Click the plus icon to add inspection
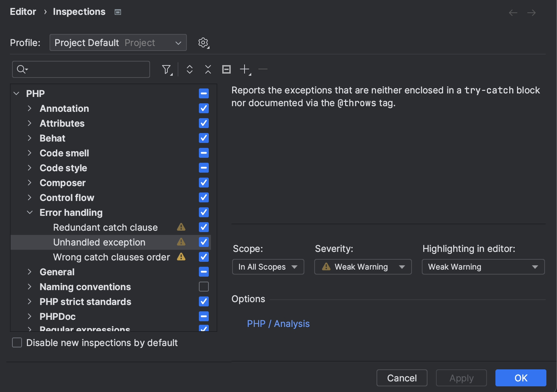 245,69
